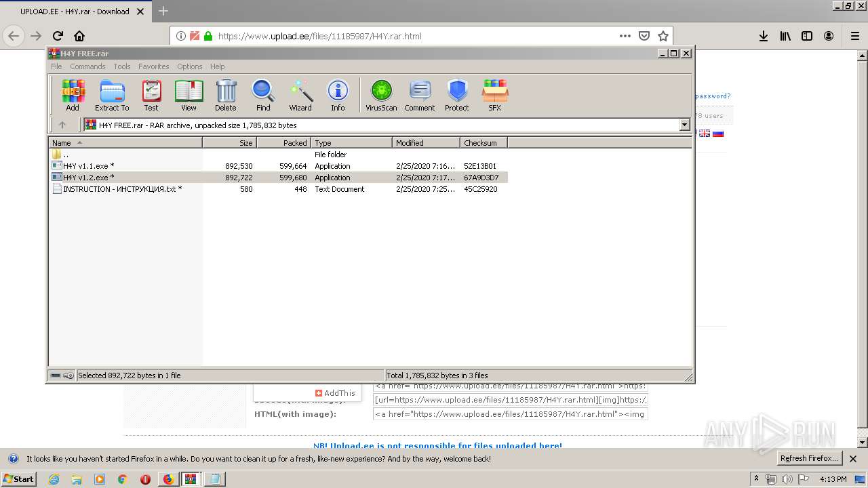Sort by the Packed column header

(x=283, y=143)
